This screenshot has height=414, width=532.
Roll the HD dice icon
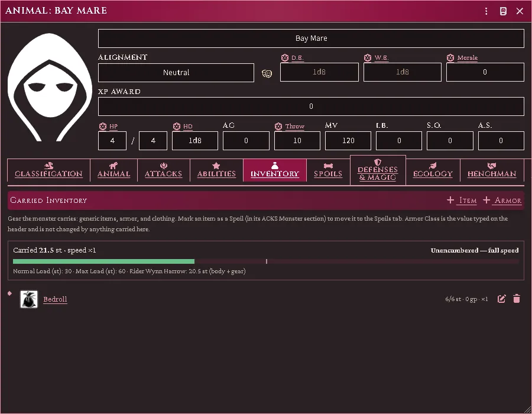tap(176, 126)
